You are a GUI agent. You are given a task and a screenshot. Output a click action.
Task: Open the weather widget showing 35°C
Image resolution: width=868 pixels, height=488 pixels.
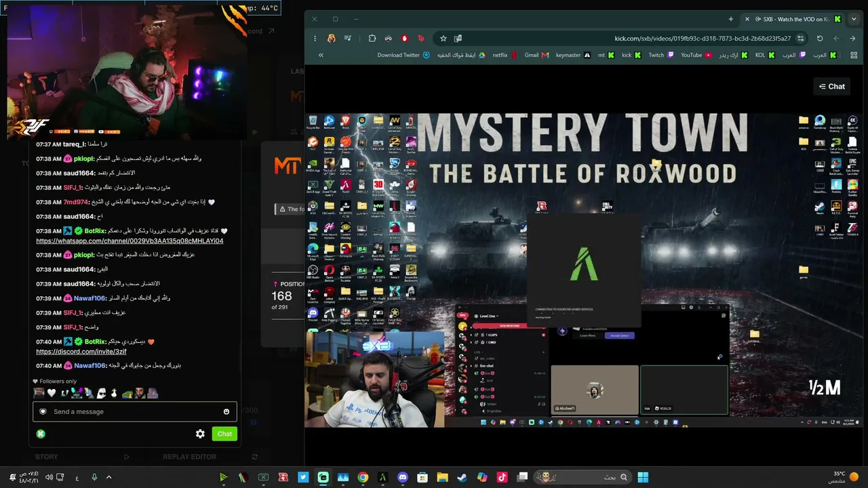click(x=843, y=477)
